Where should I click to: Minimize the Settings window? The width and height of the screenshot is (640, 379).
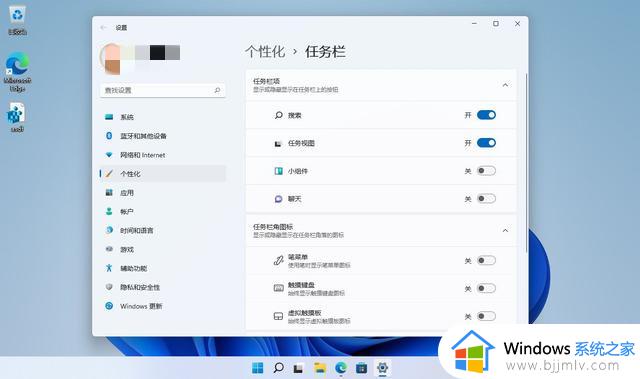pos(474,24)
